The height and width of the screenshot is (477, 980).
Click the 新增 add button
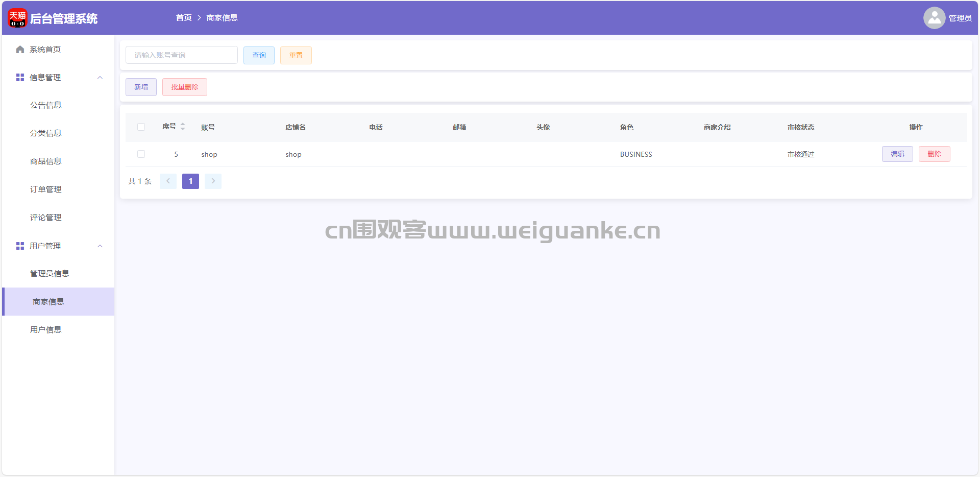[141, 87]
